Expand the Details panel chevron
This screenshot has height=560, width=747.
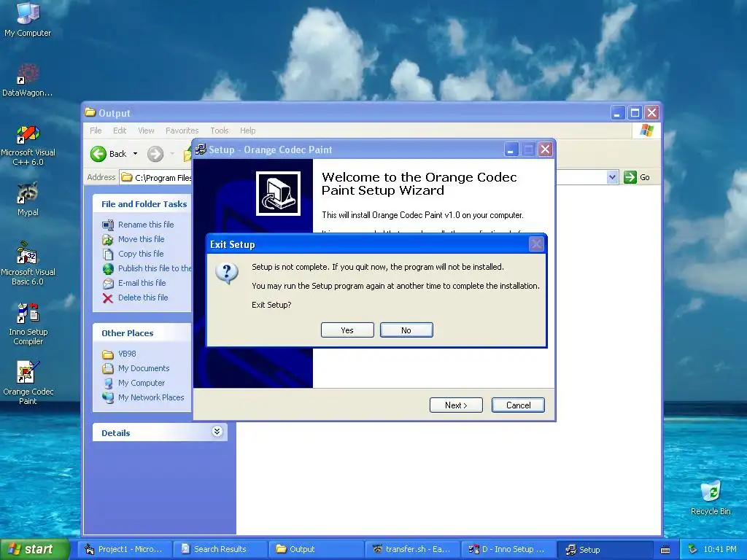(217, 432)
